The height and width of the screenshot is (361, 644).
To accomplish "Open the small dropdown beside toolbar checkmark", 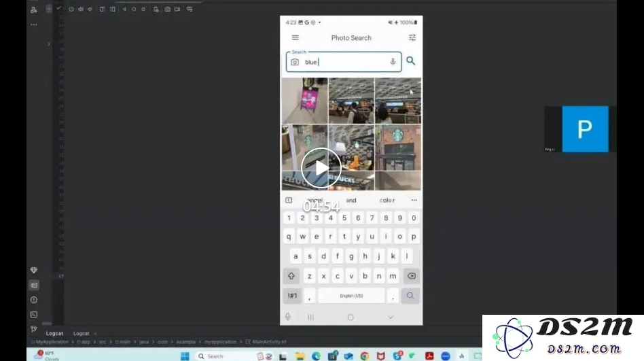I will pyautogui.click(x=49, y=9).
